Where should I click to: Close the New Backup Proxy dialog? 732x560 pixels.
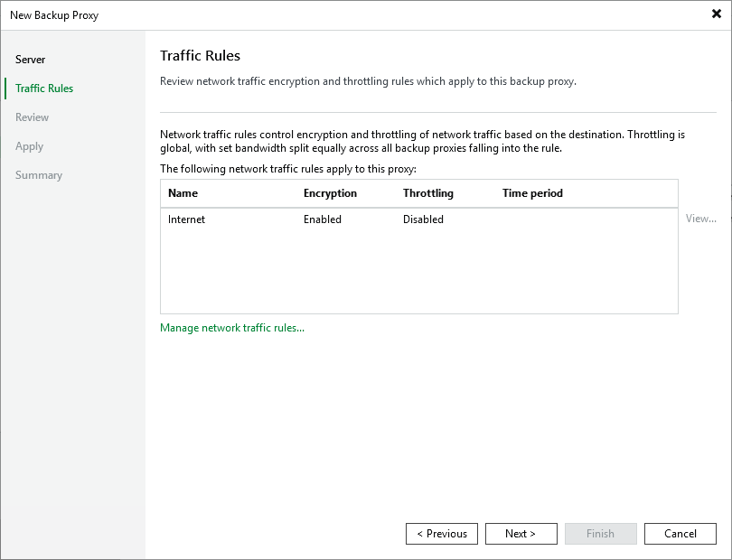point(716,14)
